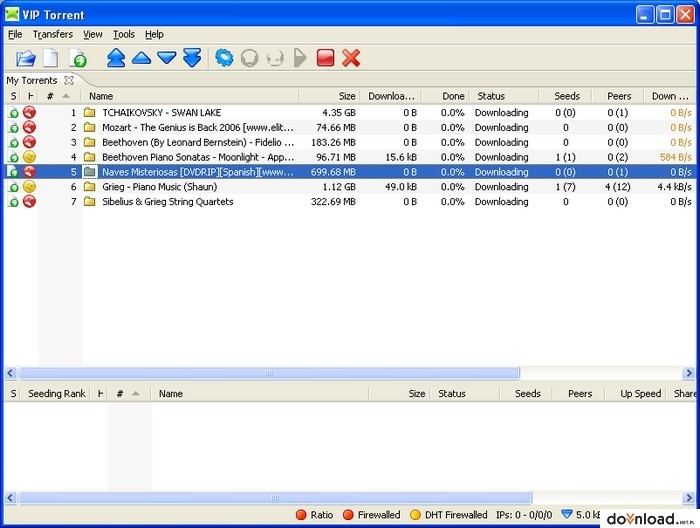The image size is (700, 528).
Task: Minimize the VIP Torrent window
Action: click(644, 15)
